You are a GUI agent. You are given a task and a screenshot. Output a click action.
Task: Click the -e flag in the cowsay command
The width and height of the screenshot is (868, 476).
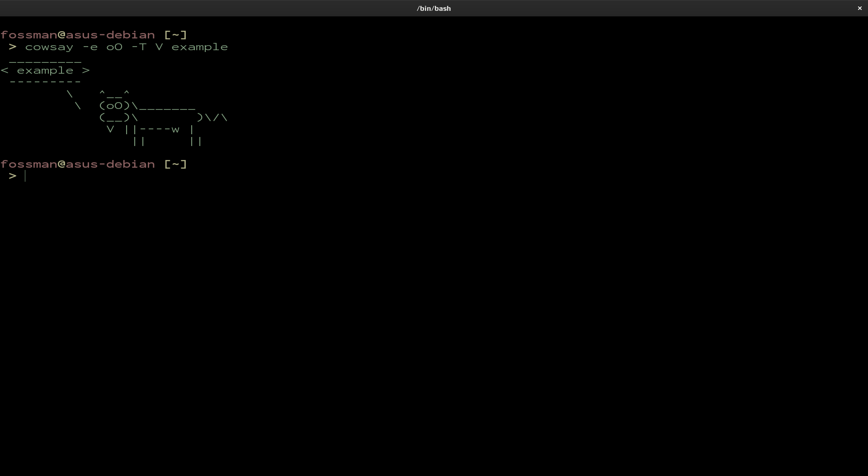pyautogui.click(x=90, y=47)
